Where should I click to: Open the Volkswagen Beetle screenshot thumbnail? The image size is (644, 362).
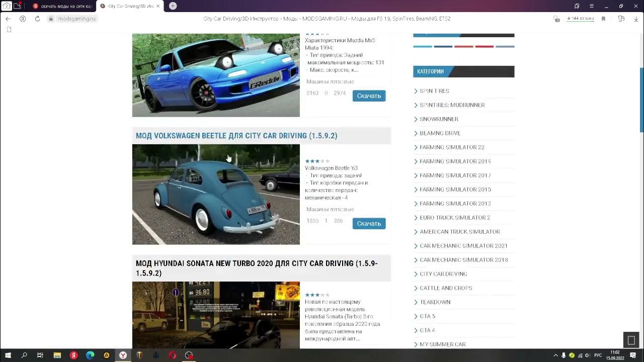point(216,195)
